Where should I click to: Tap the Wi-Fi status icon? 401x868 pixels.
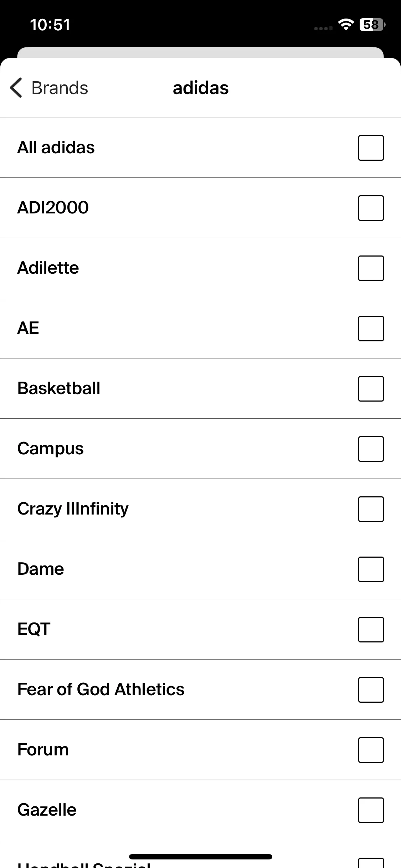(345, 25)
